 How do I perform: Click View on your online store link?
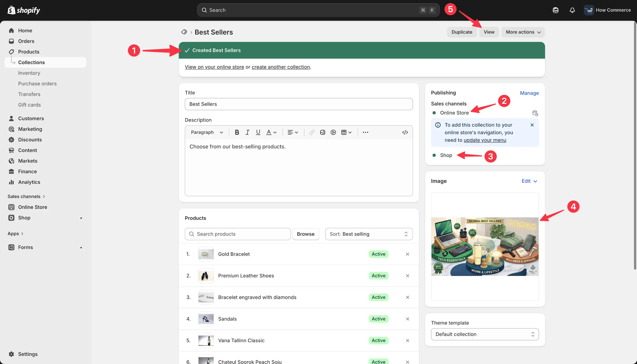point(214,67)
